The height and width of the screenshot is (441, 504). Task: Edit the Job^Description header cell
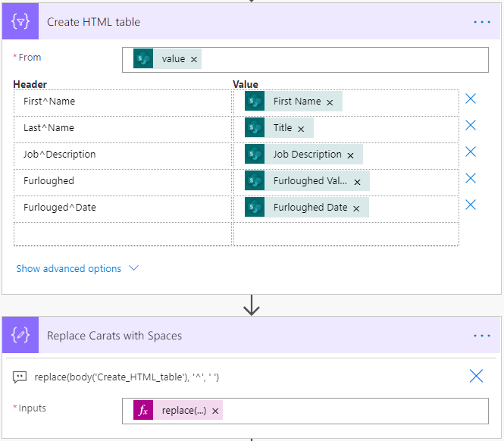tap(123, 155)
